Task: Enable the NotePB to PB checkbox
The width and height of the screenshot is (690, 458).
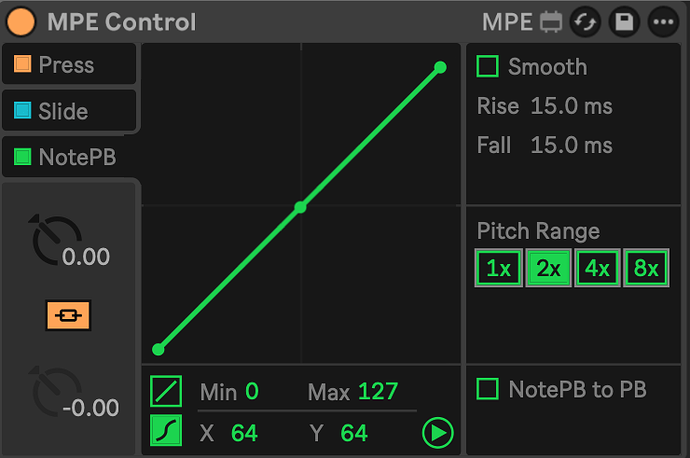Action: (488, 389)
